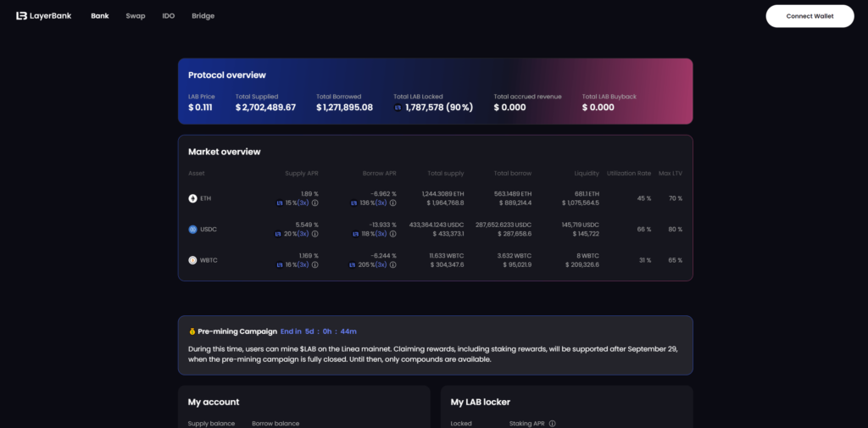Click USDC supply APR info icon

tap(315, 234)
